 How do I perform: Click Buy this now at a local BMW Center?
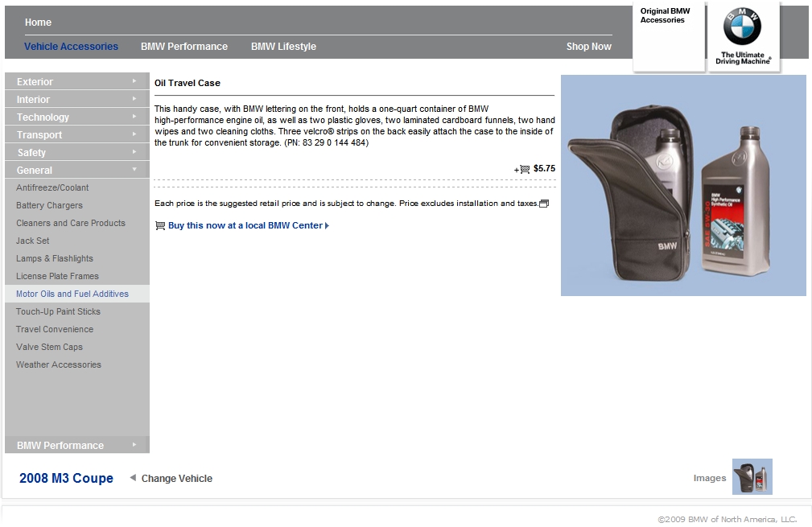245,226
